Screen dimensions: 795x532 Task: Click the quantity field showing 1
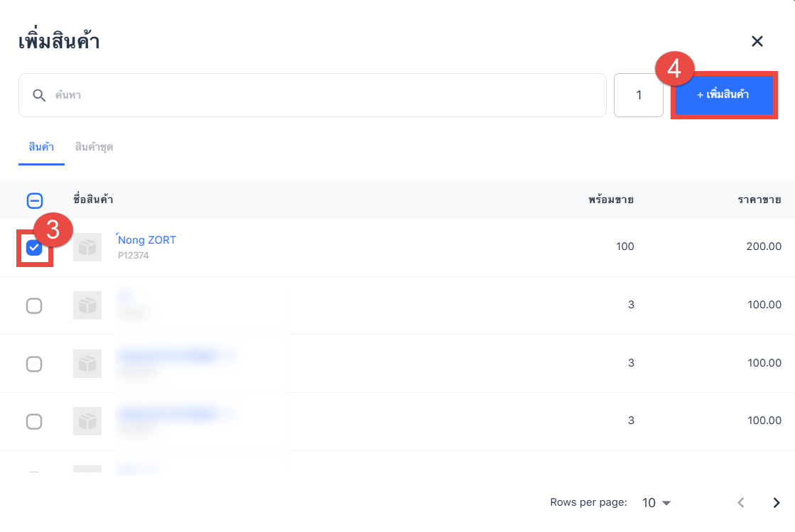pos(638,95)
